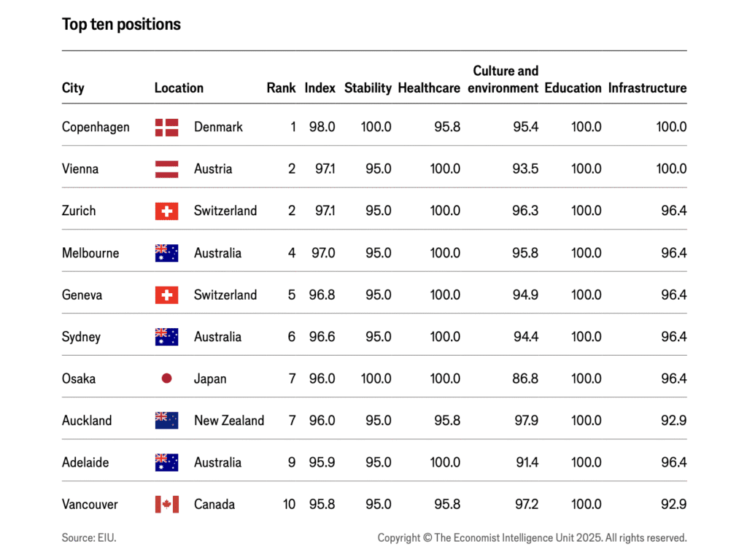Viewport: 747px width, 560px height.
Task: Select the Rank column header
Action: 281,88
